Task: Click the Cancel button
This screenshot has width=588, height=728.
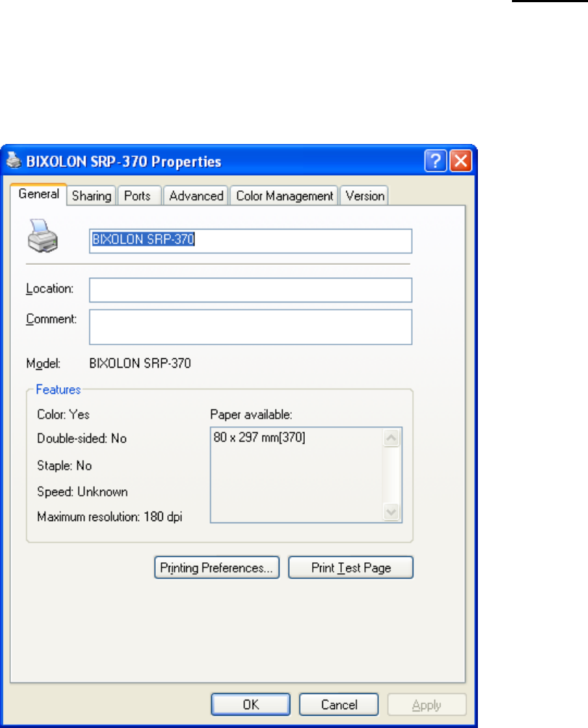Action: click(x=339, y=704)
